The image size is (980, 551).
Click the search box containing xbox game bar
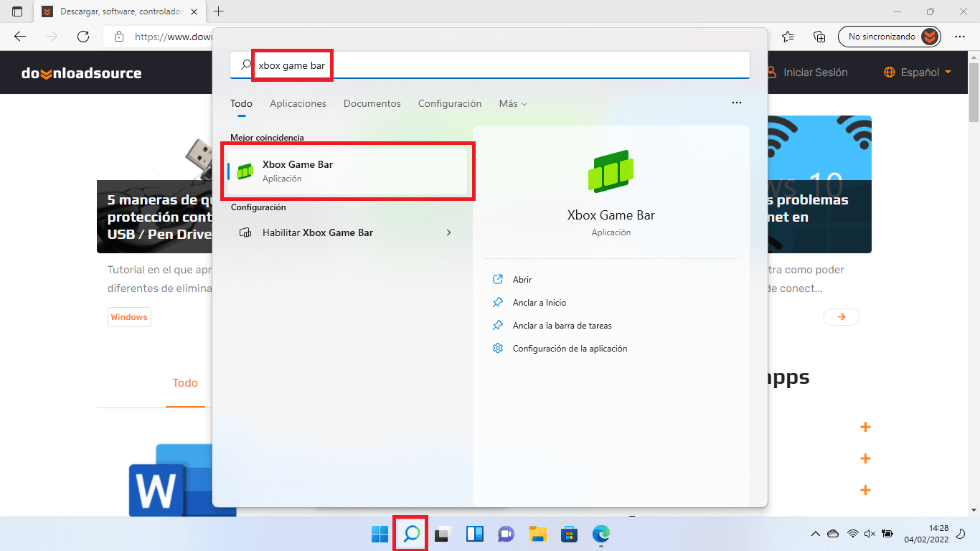point(490,65)
